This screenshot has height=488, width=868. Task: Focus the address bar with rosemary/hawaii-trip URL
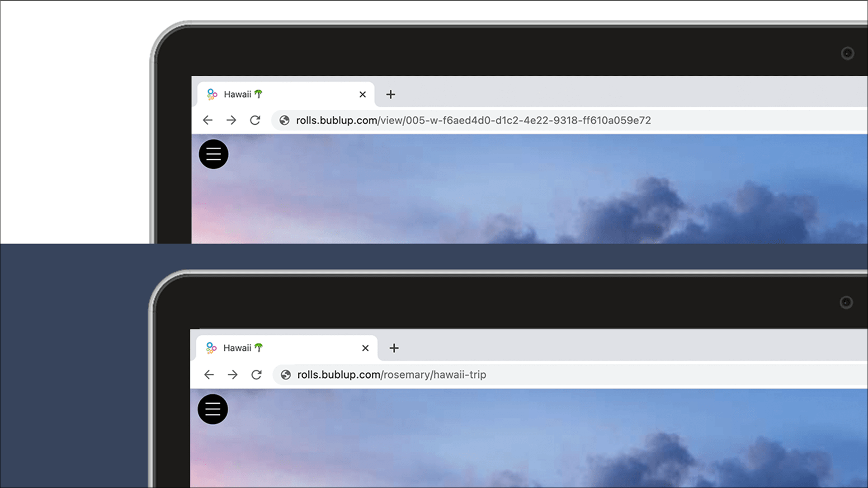(571, 375)
